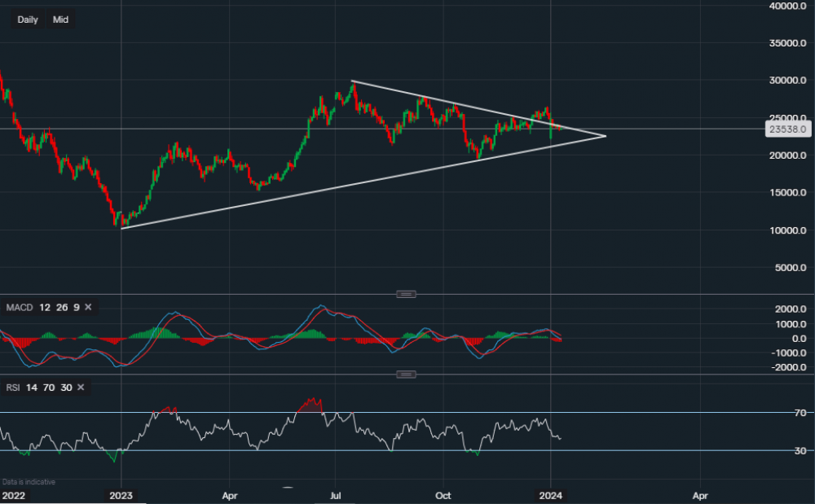
Task: Click the 2023 label on the time axis
Action: coord(121,494)
